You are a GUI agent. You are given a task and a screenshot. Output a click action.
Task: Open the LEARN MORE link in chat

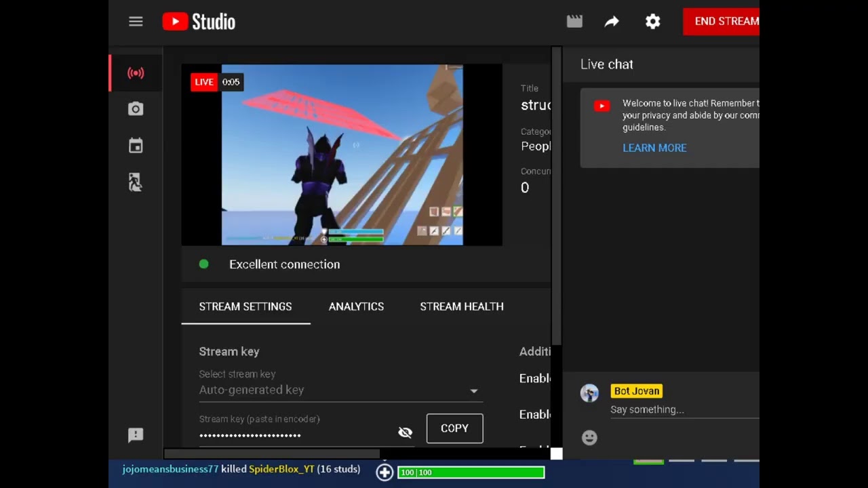click(654, 148)
